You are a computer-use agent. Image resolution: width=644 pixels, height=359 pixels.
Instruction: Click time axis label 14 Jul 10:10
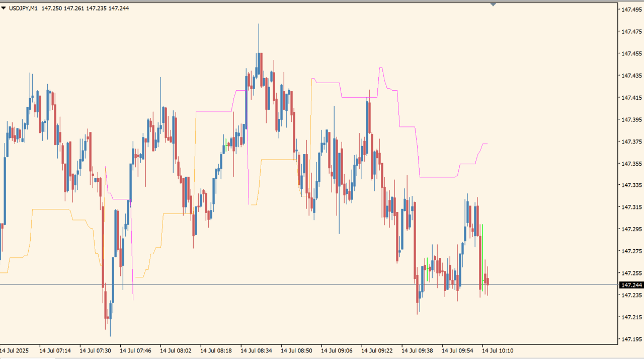coord(498,350)
